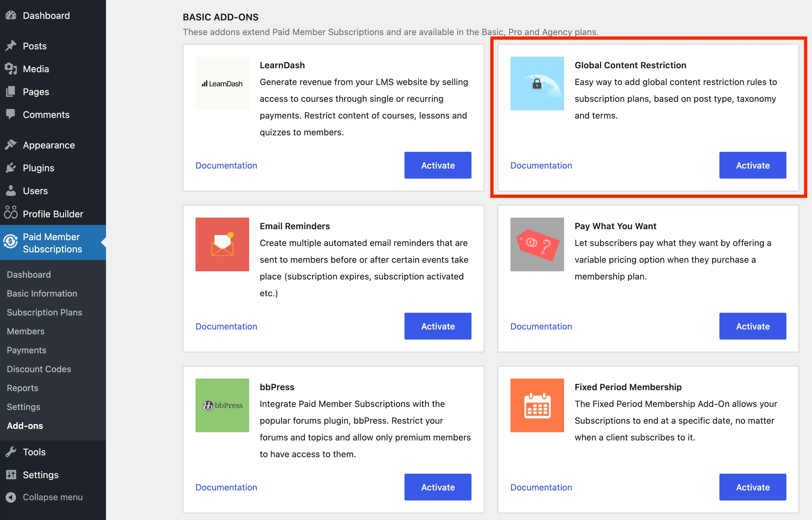The width and height of the screenshot is (812, 520).
Task: Click the Email Reminders title
Action: point(295,226)
